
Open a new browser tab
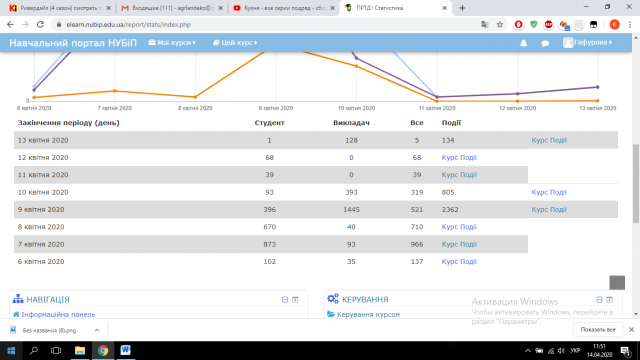462,8
